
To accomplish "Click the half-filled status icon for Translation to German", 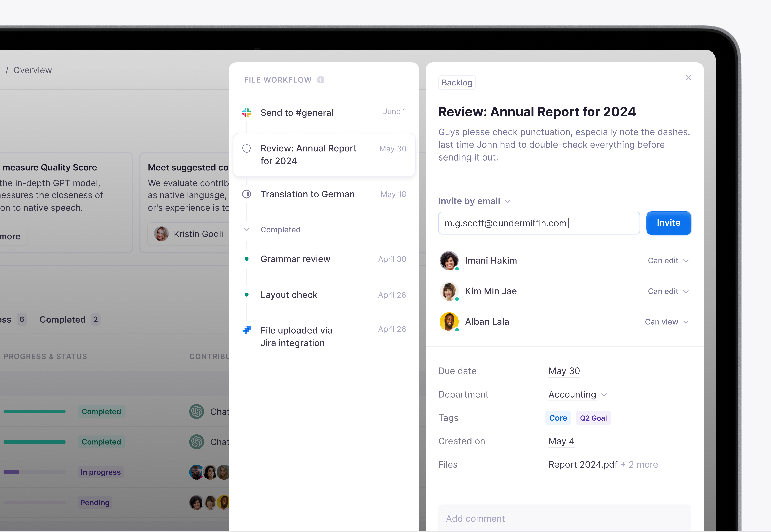I will point(246,194).
